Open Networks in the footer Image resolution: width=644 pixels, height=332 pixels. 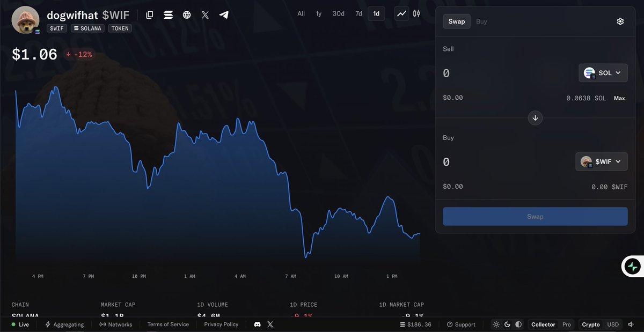coord(116,324)
